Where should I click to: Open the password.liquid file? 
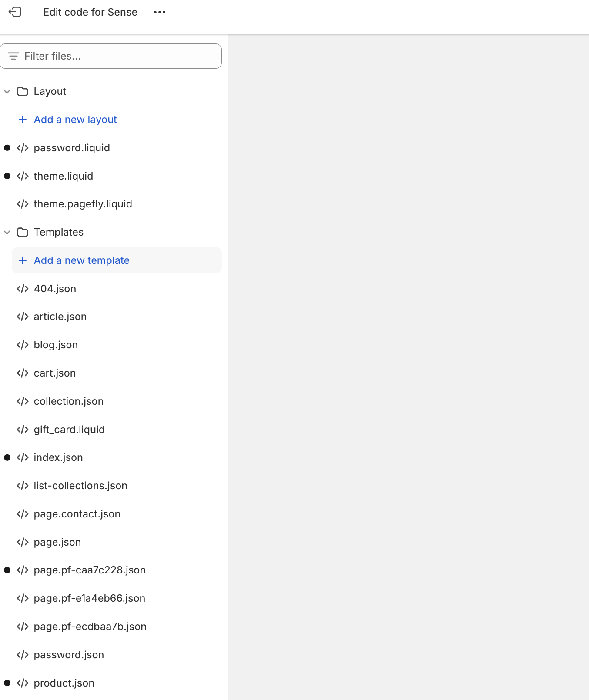(x=72, y=148)
